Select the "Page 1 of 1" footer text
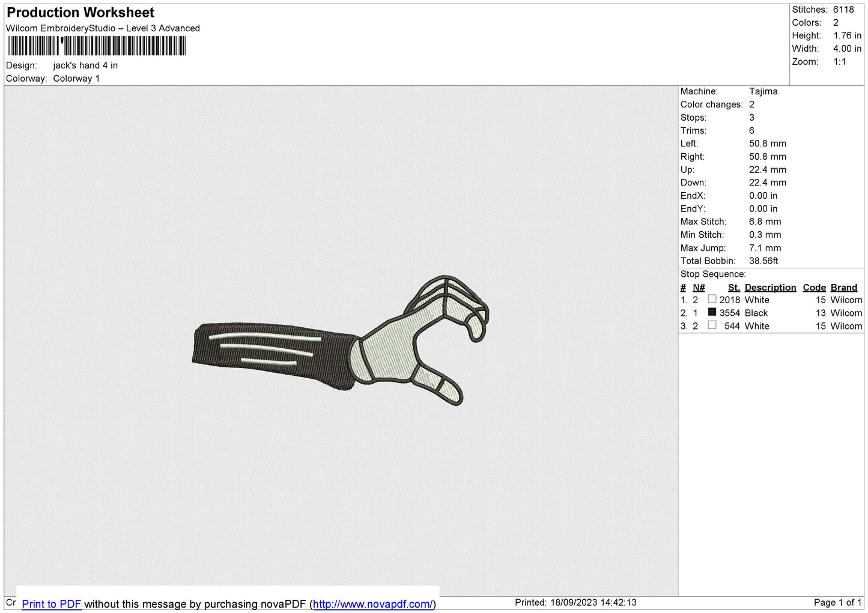Viewport: 868px width, 613px height. pos(838,602)
